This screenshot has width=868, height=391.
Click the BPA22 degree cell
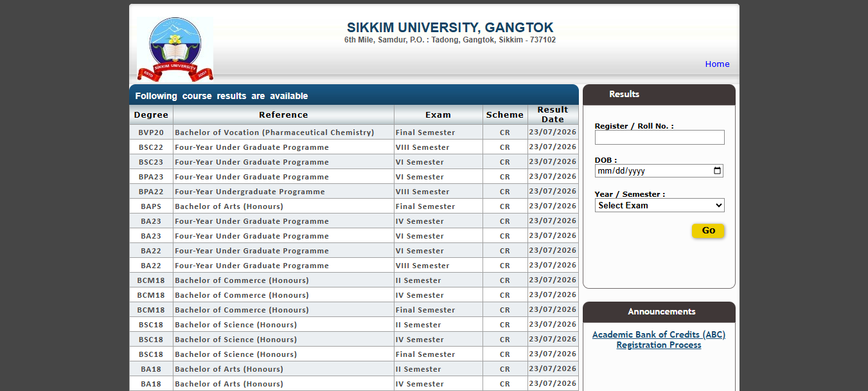coord(151,192)
